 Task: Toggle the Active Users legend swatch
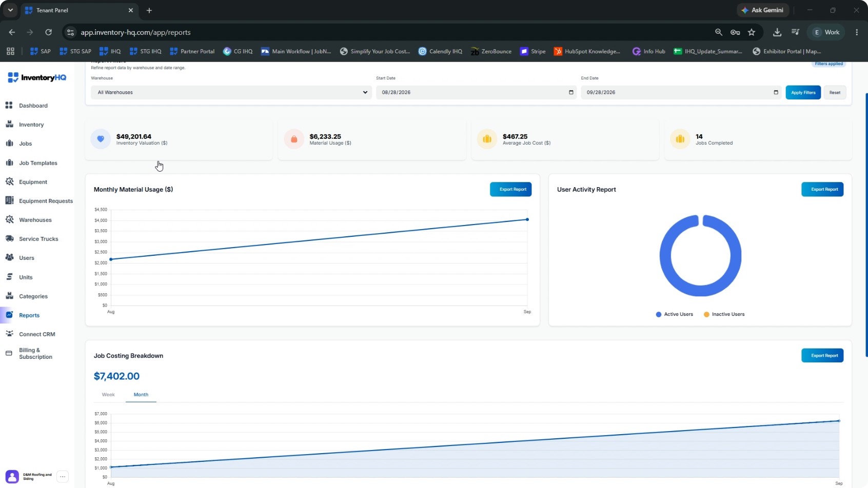coord(659,314)
